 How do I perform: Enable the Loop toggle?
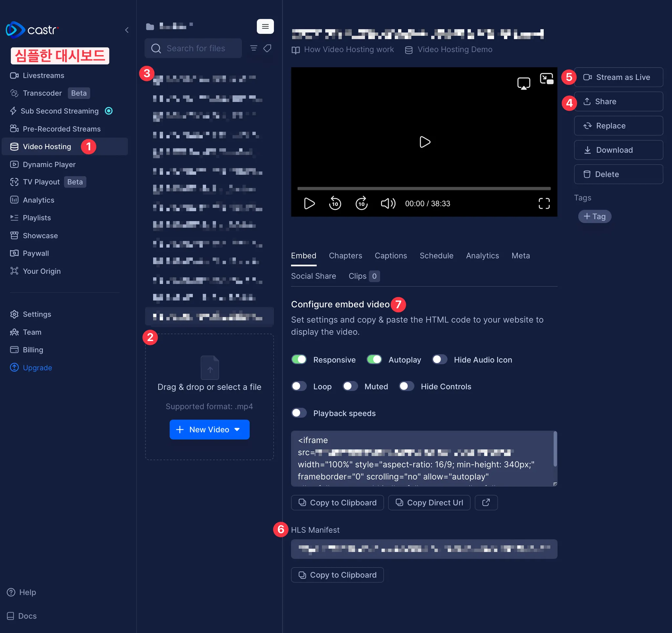point(299,386)
